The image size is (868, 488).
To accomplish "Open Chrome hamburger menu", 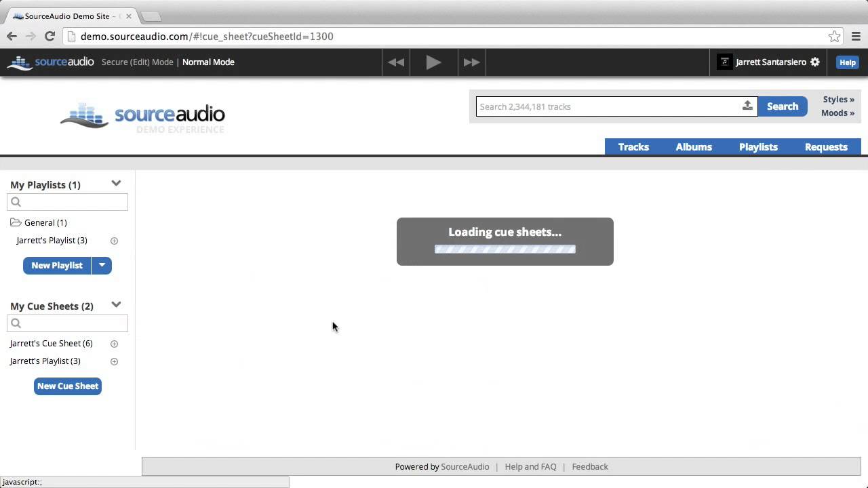I will [856, 37].
